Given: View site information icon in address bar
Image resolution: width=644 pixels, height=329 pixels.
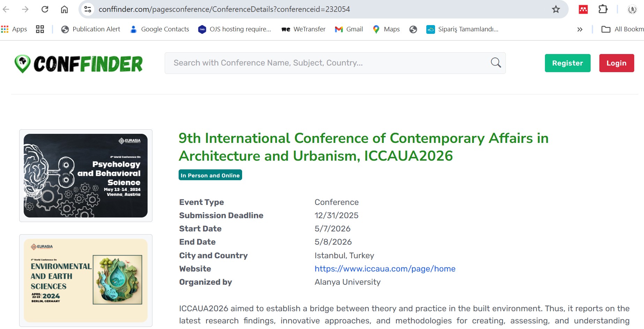Looking at the screenshot, I should coord(88,9).
